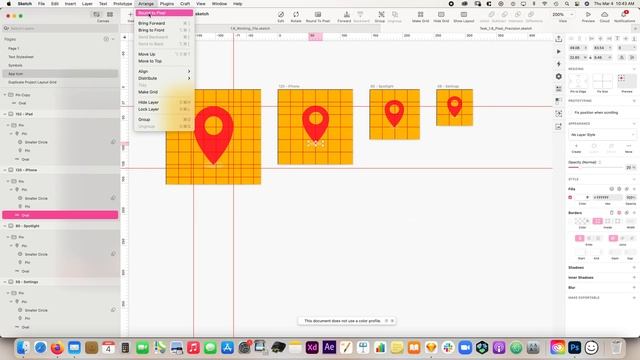Select the highlighted Oval layer row
Image resolution: width=640 pixels, height=360 pixels.
point(60,215)
